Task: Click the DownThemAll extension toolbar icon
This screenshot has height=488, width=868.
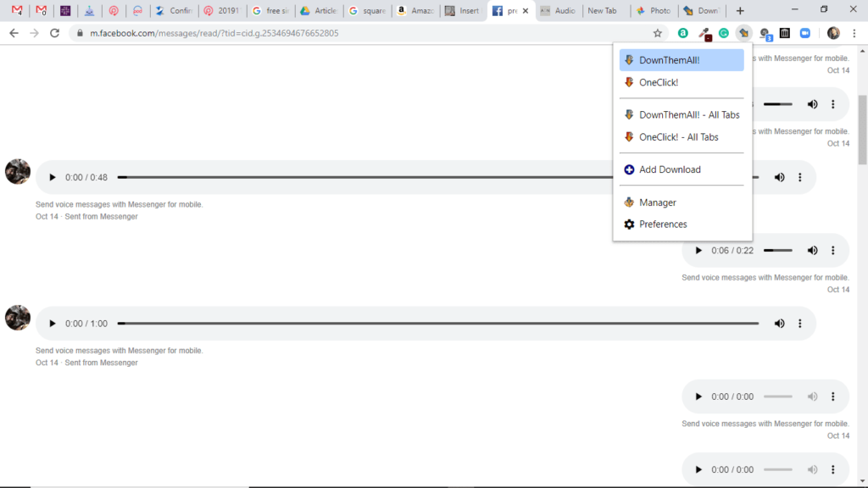Action: pos(743,33)
